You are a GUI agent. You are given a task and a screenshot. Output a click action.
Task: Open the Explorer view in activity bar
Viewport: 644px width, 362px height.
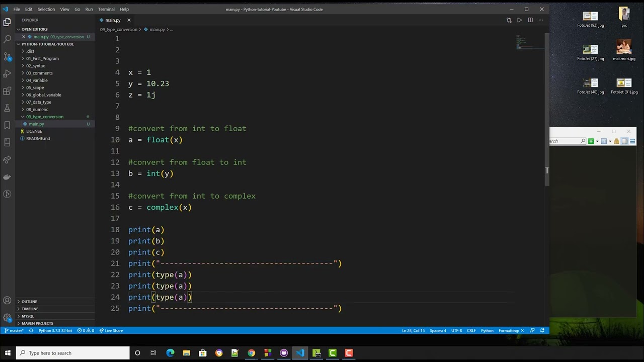click(x=7, y=22)
